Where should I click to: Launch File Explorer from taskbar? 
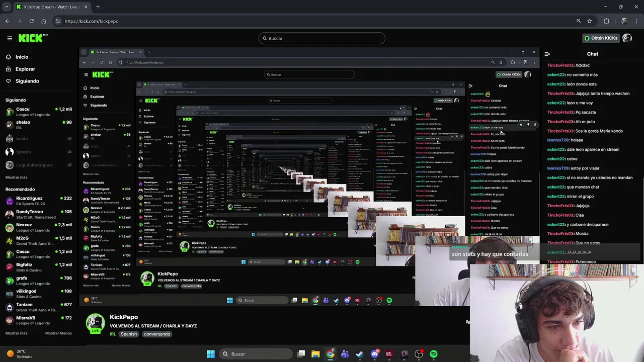315,354
